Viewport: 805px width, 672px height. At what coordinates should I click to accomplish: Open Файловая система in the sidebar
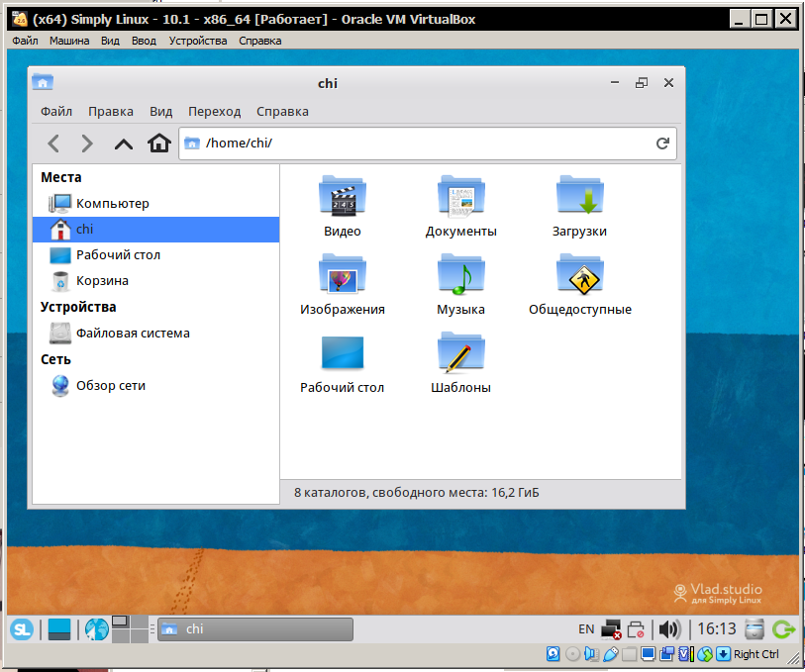[x=155, y=333]
